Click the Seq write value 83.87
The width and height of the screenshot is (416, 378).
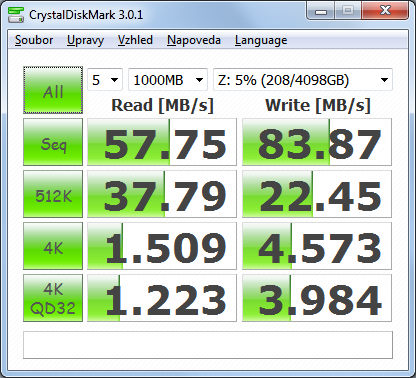click(x=317, y=142)
